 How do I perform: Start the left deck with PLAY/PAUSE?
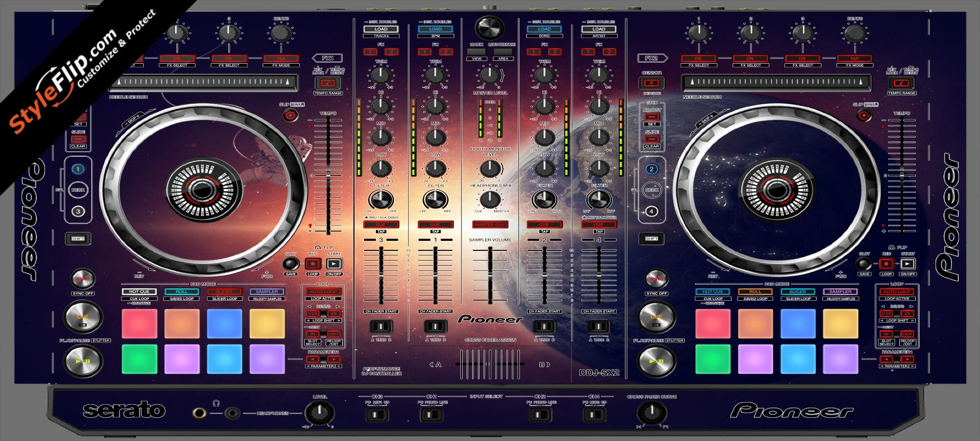[83, 361]
